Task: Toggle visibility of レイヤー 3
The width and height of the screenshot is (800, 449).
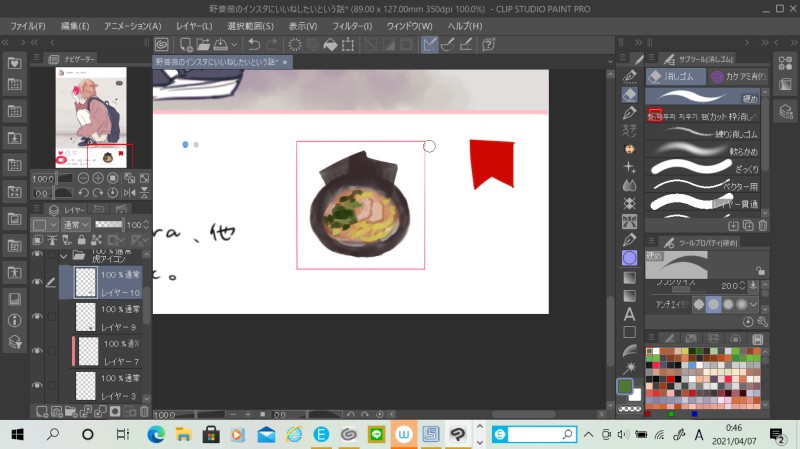Action: click(x=37, y=385)
